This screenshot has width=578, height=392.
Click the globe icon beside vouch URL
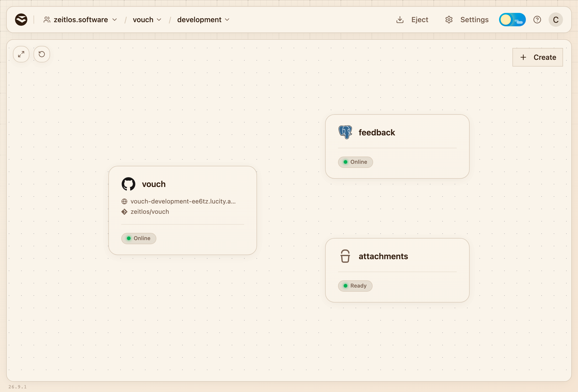tap(124, 201)
